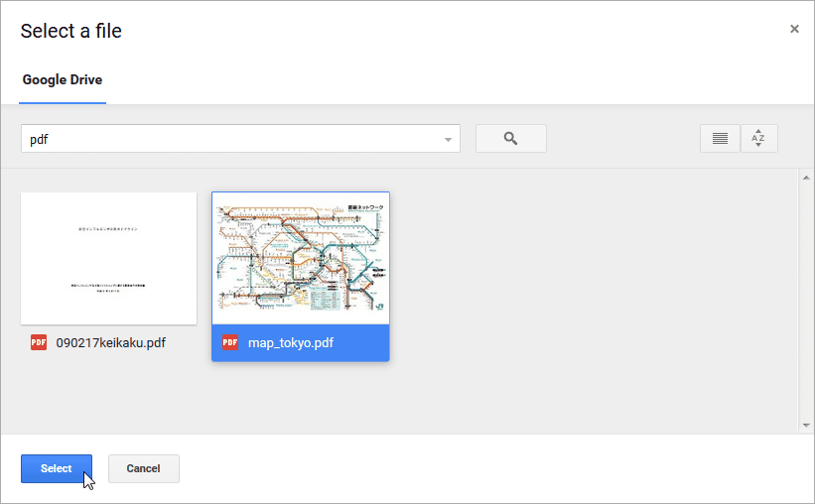Select the 090217keikaku.pdf thumbnail preview

pyautogui.click(x=108, y=259)
